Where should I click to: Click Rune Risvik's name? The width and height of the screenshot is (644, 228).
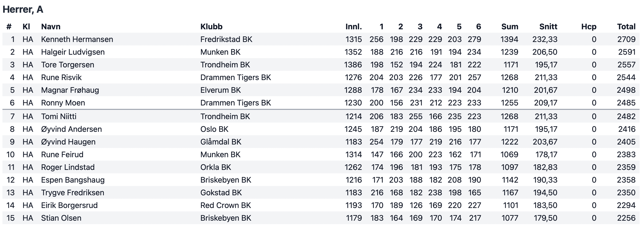(61, 77)
